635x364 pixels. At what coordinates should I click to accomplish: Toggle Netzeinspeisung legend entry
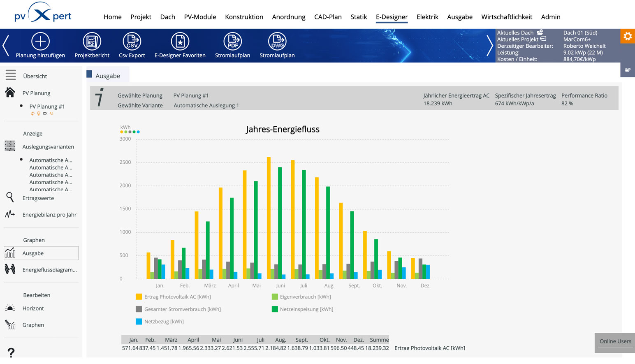click(x=275, y=309)
